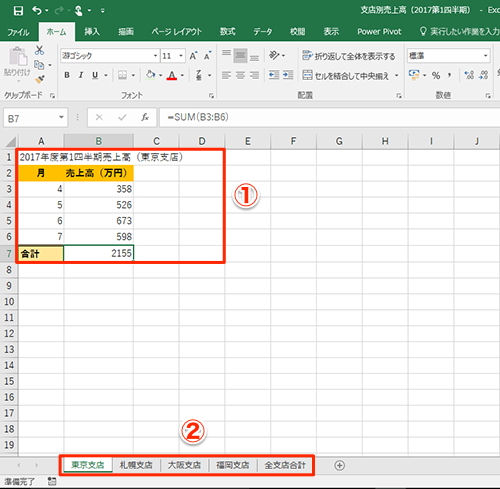The image size is (500, 489).
Task: Switch to the 挿入 ribbon tab
Action: (x=92, y=32)
